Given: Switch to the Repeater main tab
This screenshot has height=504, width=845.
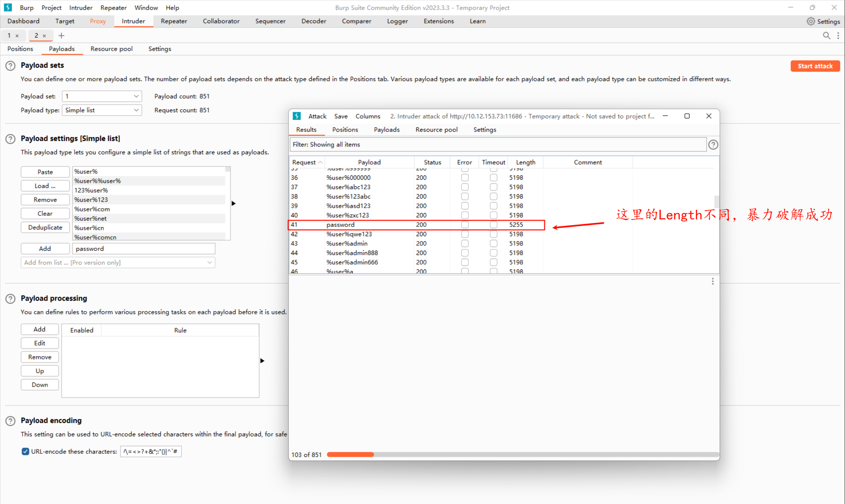Looking at the screenshot, I should click(174, 21).
